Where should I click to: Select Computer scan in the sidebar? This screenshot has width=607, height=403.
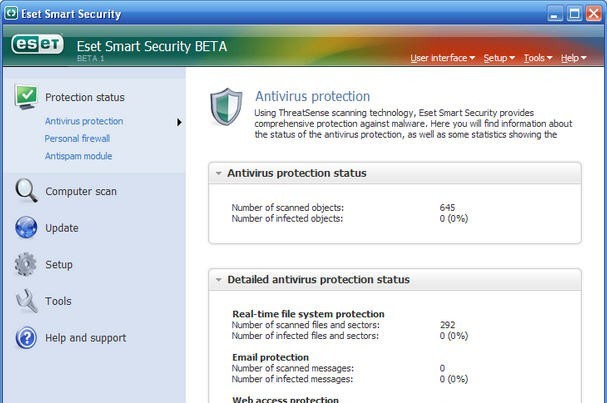pyautogui.click(x=81, y=191)
